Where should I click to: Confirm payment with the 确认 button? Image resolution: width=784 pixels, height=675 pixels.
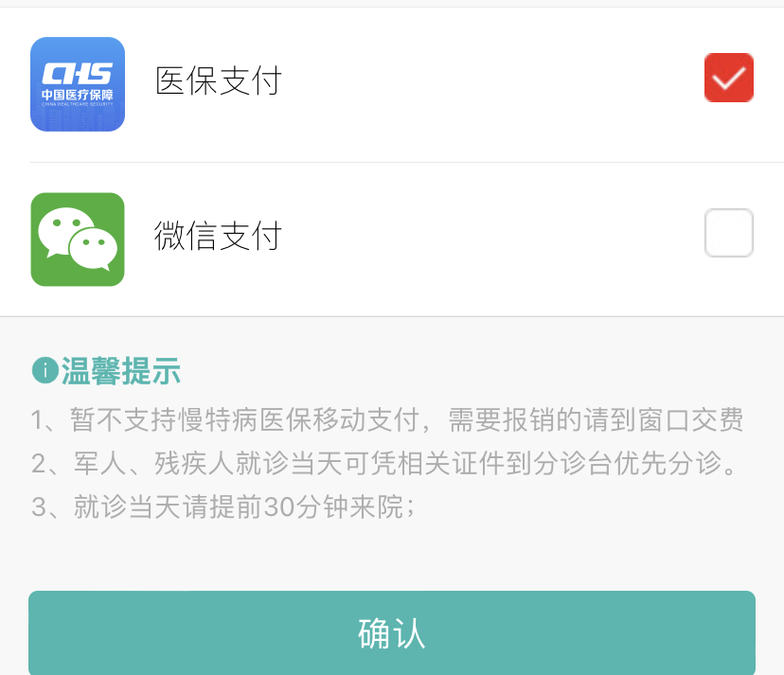(x=392, y=633)
